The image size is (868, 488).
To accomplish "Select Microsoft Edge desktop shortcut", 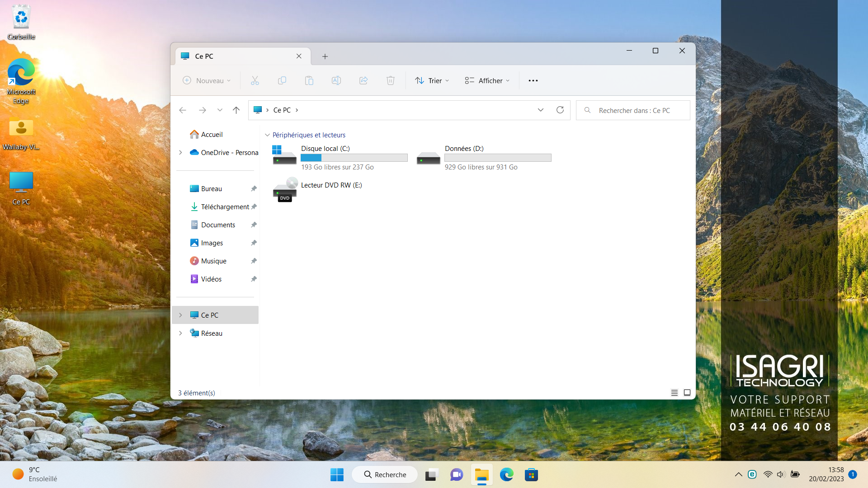I will tap(21, 81).
